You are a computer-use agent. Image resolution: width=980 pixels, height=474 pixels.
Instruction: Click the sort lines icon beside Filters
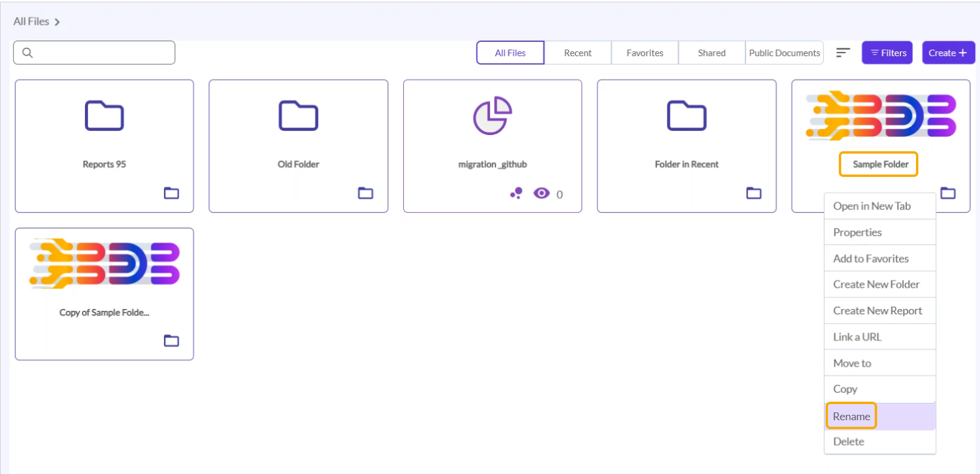point(842,53)
